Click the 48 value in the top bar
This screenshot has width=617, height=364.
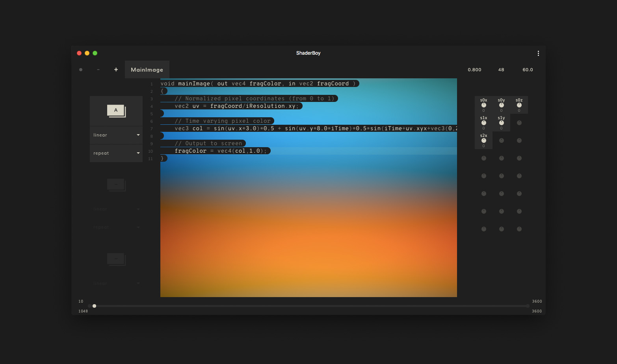(501, 70)
